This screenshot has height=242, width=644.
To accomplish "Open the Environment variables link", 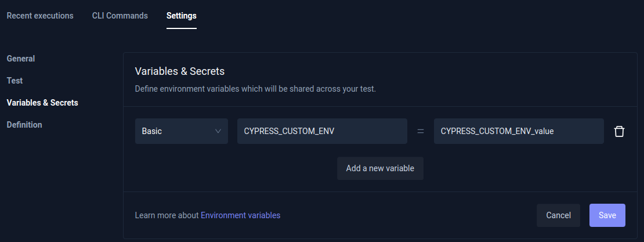I will coord(240,215).
